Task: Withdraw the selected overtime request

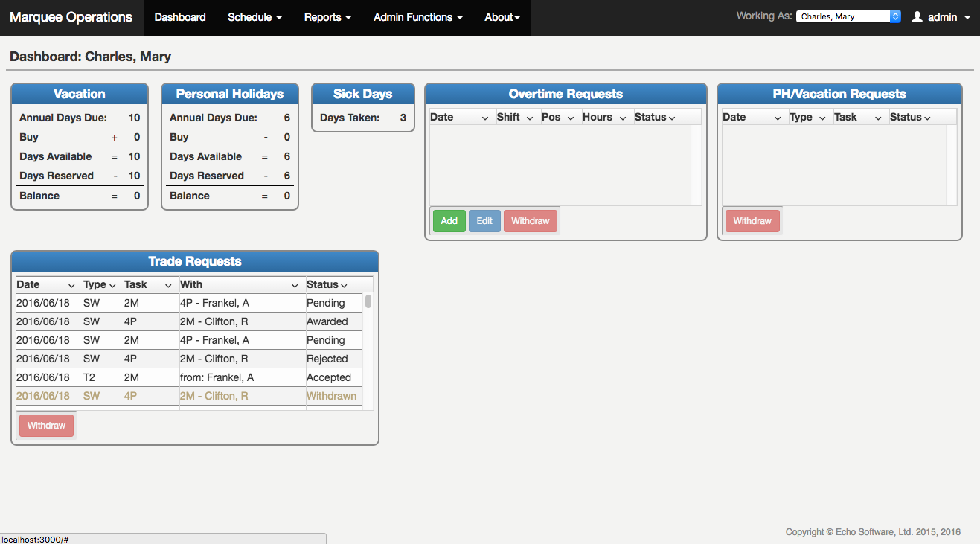Action: (530, 221)
